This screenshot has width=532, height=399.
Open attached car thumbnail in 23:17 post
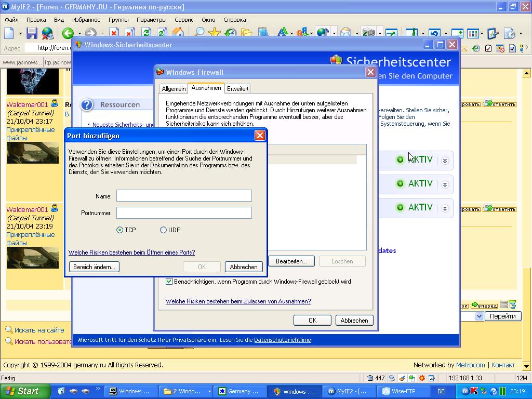click(33, 153)
